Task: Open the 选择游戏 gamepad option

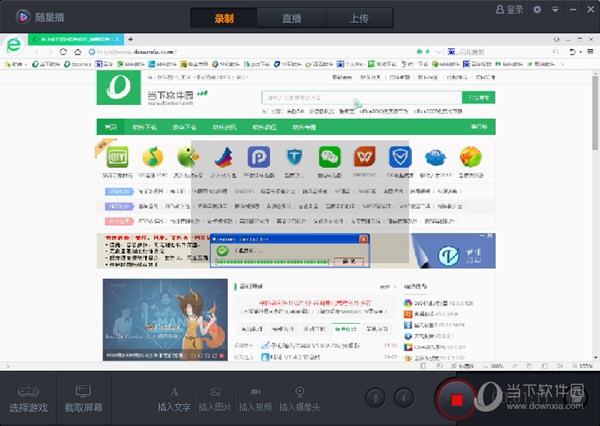Action: 28,399
